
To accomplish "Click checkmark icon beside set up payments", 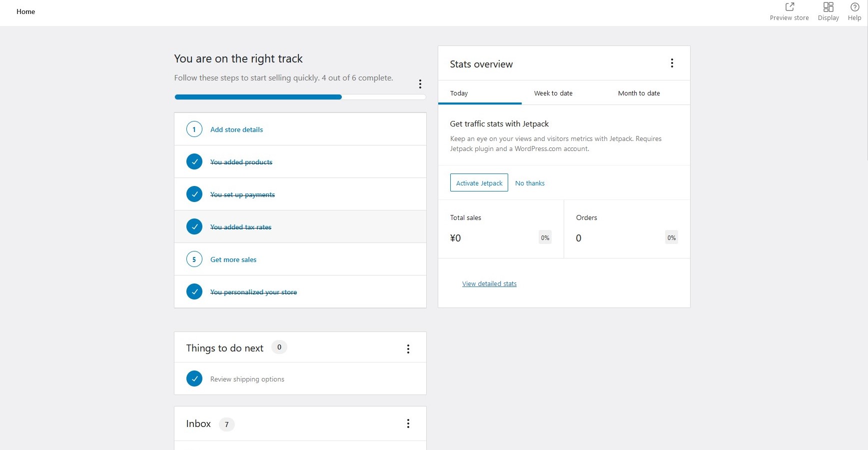I will [x=194, y=194].
